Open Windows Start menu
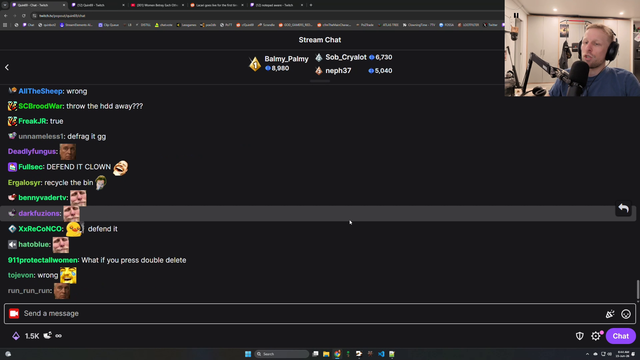 [248, 354]
